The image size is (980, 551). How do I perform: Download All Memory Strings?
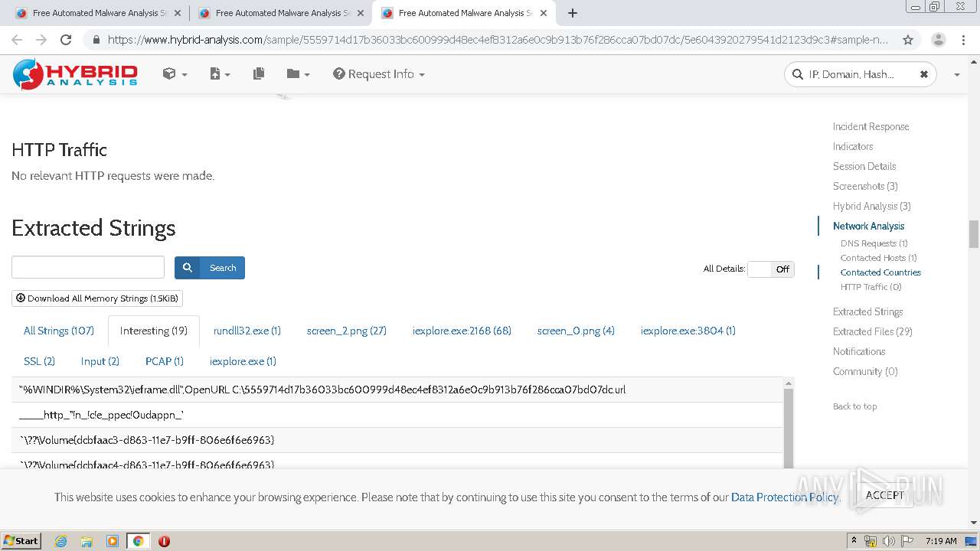pos(97,298)
